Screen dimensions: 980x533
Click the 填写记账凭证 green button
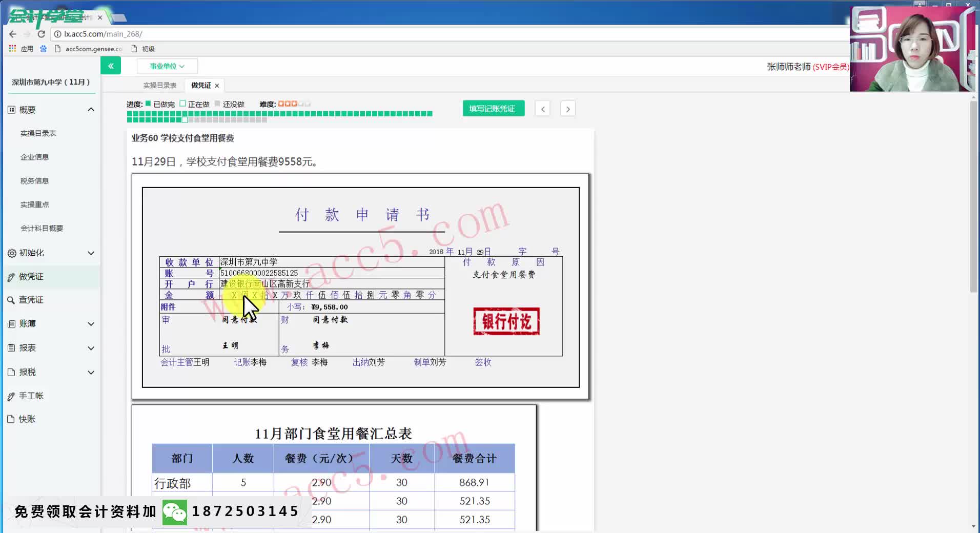pos(493,108)
